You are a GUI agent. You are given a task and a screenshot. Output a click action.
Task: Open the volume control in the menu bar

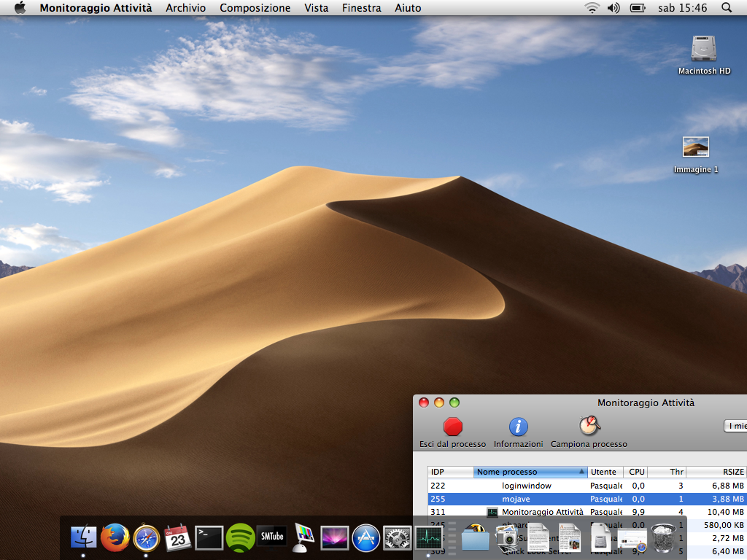coord(614,7)
